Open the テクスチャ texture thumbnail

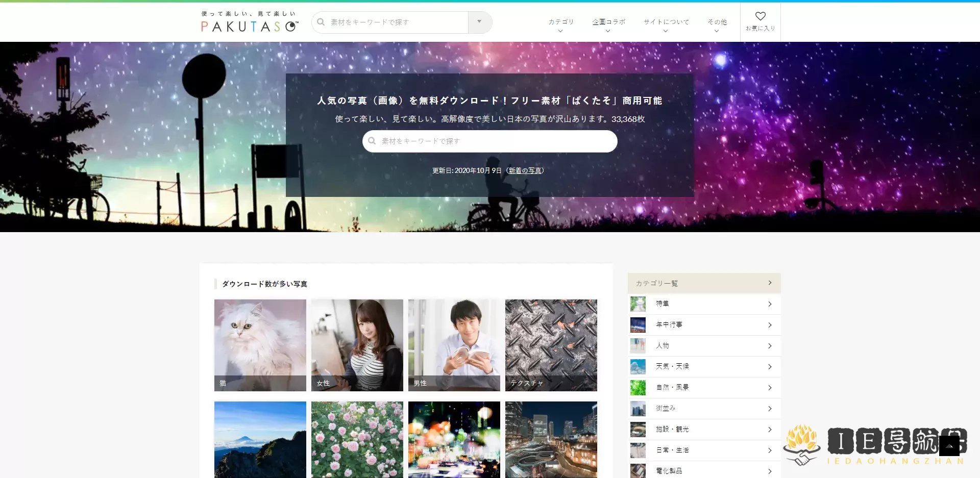tap(551, 345)
